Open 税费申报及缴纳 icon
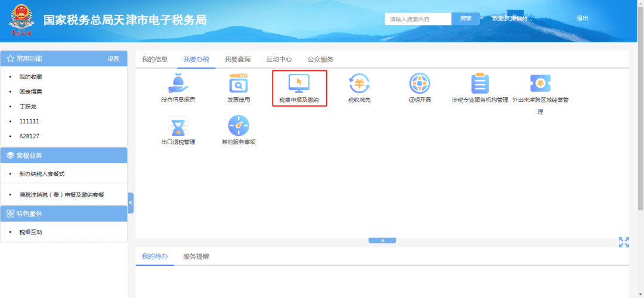644x298 pixels. 299,83
